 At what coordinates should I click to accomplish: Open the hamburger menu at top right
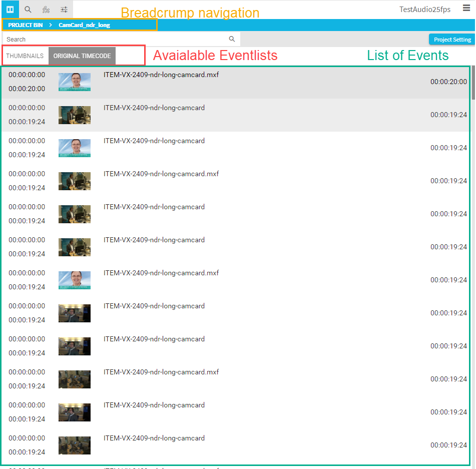pos(466,9)
